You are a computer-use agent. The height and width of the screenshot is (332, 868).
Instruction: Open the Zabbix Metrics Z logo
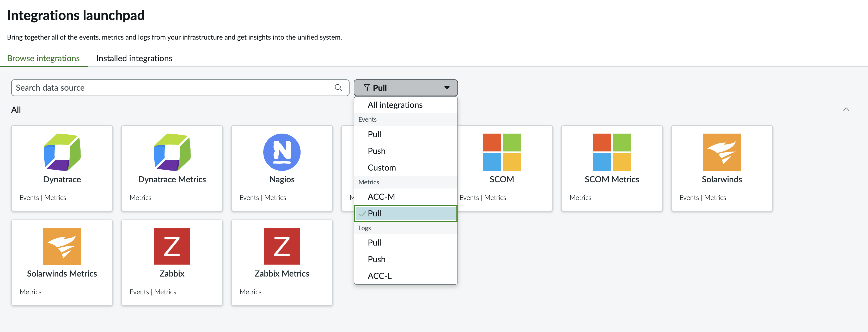[x=282, y=247]
